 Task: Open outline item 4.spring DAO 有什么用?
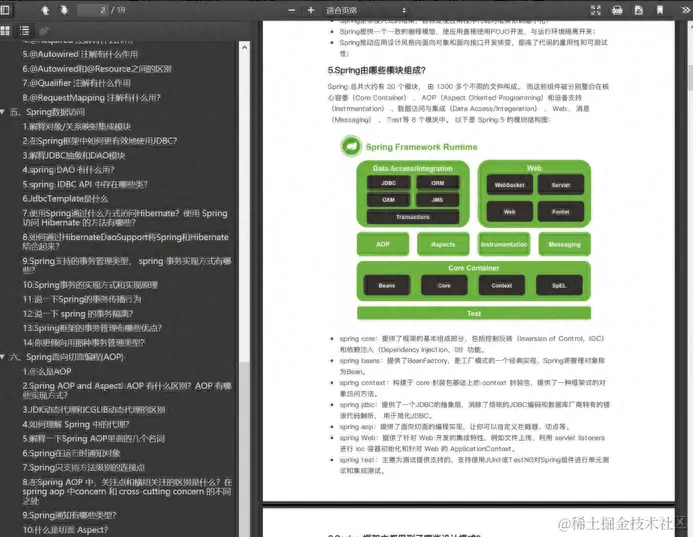click(x=69, y=170)
